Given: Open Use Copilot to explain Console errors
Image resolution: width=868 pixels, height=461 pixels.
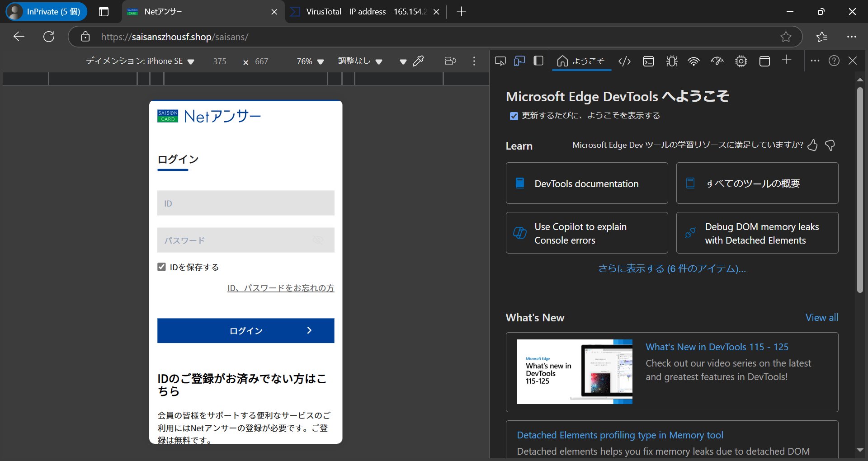Looking at the screenshot, I should pyautogui.click(x=586, y=233).
